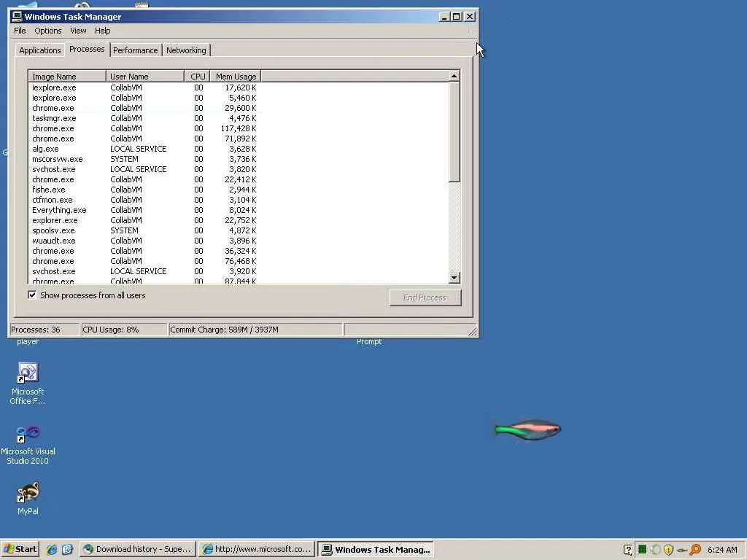Switch to microsoft.com Internet Explorer taskbar button

click(x=256, y=549)
